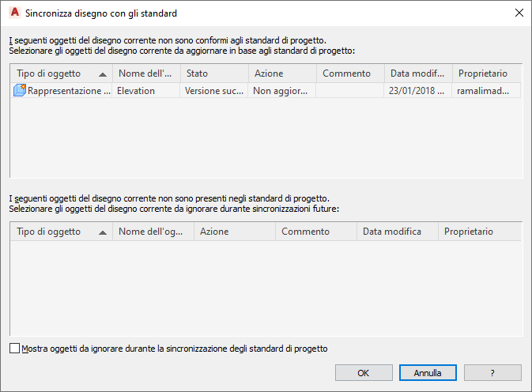Click the AutoCAD logo icon in title bar
Viewport: 532px width, 392px height.
(13, 13)
